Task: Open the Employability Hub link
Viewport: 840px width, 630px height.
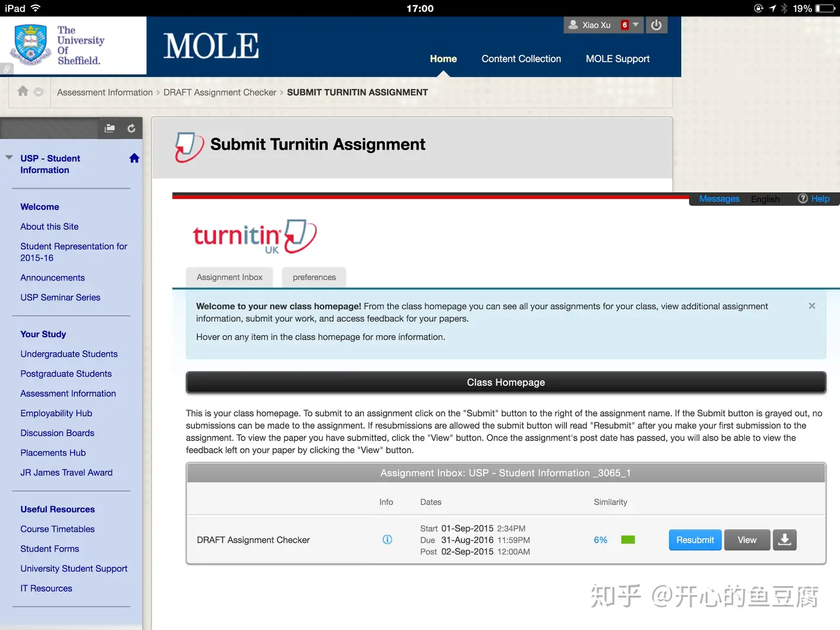Action: click(56, 414)
